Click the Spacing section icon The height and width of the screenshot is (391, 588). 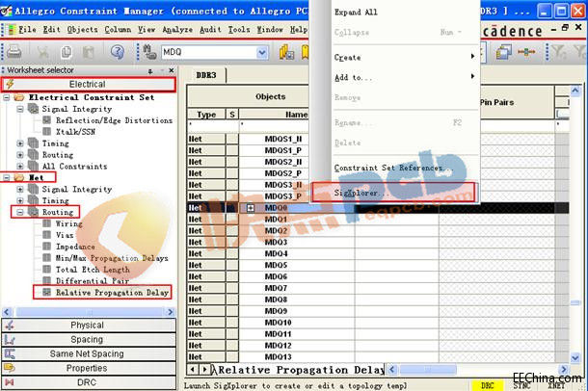click(x=10, y=339)
